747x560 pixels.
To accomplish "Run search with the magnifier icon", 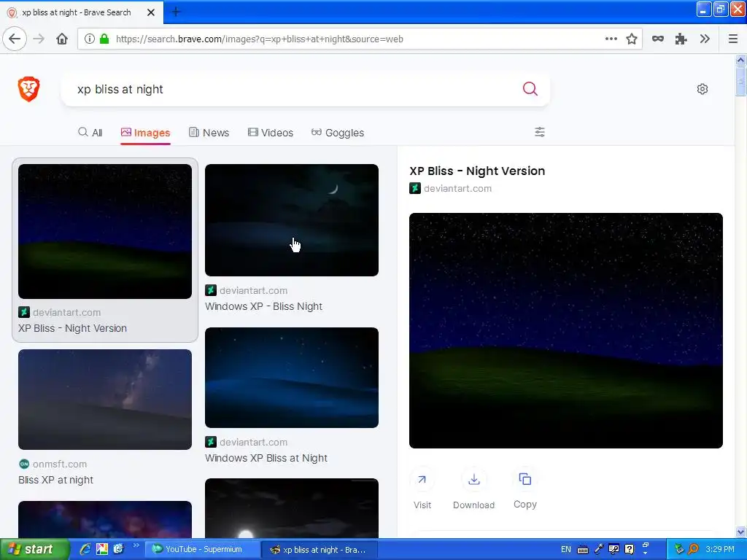I will [530, 89].
